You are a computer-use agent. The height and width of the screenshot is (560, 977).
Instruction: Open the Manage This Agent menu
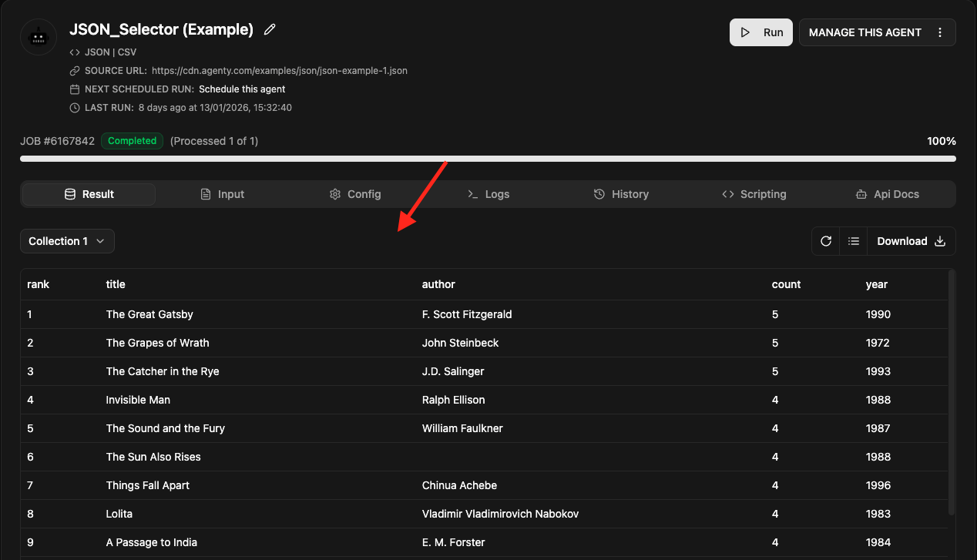point(865,32)
